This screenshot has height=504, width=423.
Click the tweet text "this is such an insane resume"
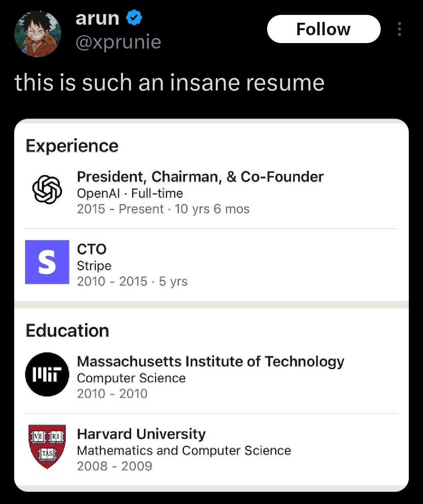tap(169, 83)
